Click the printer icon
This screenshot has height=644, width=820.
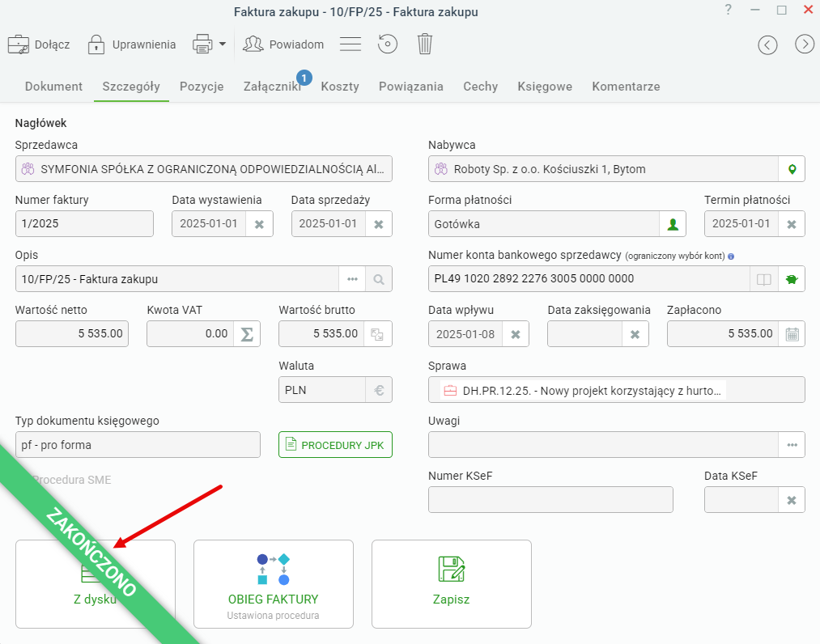[x=202, y=44]
